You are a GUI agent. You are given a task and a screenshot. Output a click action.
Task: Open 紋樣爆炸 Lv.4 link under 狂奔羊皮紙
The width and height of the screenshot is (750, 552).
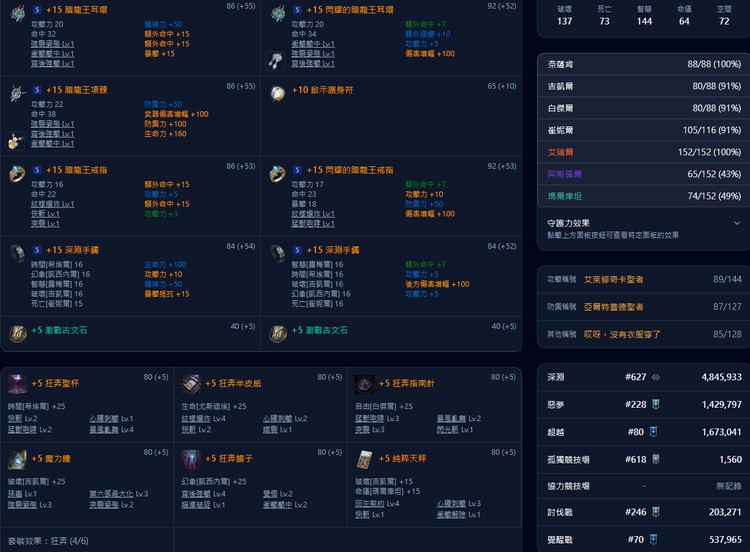[x=203, y=419]
